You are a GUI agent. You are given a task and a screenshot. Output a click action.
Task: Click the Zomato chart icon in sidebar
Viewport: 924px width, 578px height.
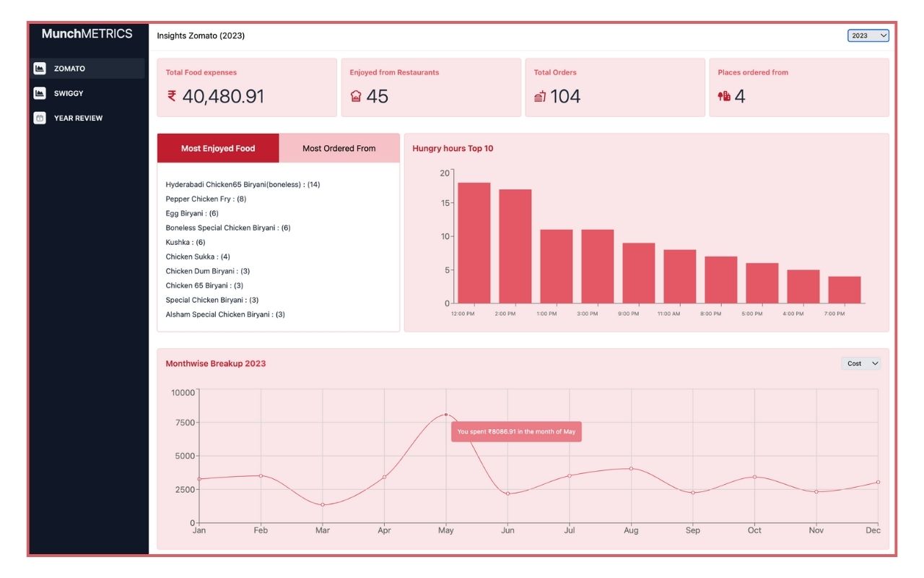pyautogui.click(x=40, y=69)
